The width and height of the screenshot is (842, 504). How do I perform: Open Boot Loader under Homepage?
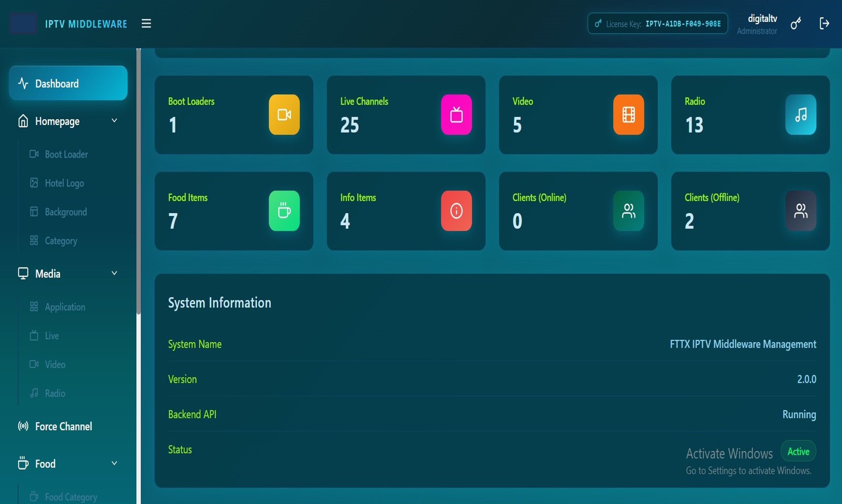(x=66, y=154)
